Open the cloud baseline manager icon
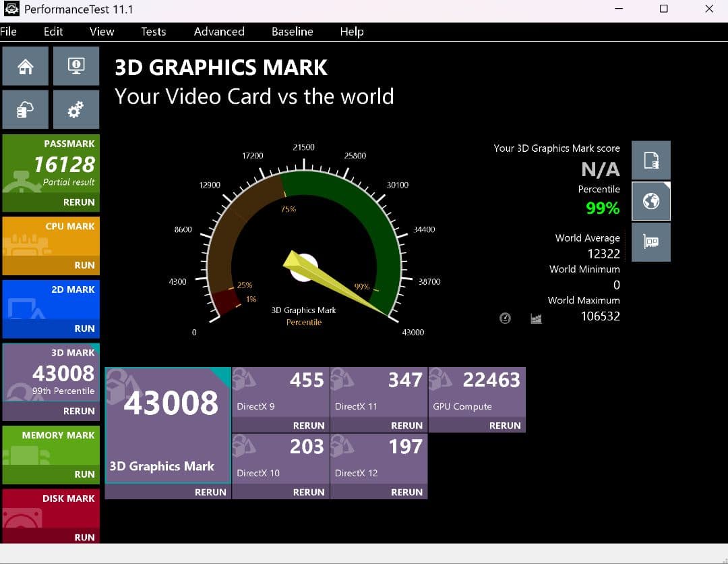 (x=26, y=109)
